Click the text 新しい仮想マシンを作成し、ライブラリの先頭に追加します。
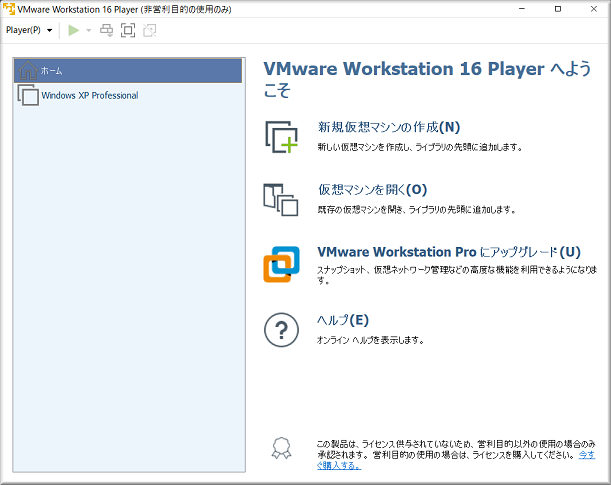The image size is (611, 485). 420,147
